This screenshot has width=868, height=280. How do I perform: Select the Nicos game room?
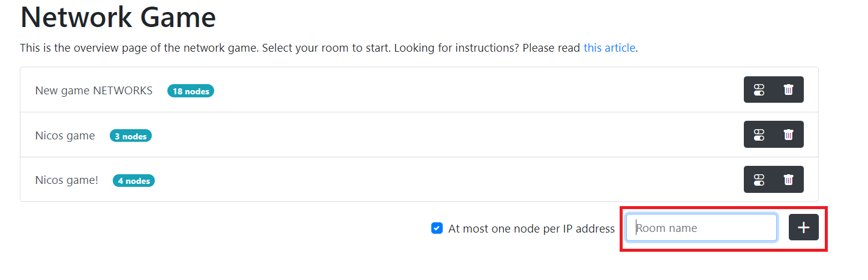65,136
